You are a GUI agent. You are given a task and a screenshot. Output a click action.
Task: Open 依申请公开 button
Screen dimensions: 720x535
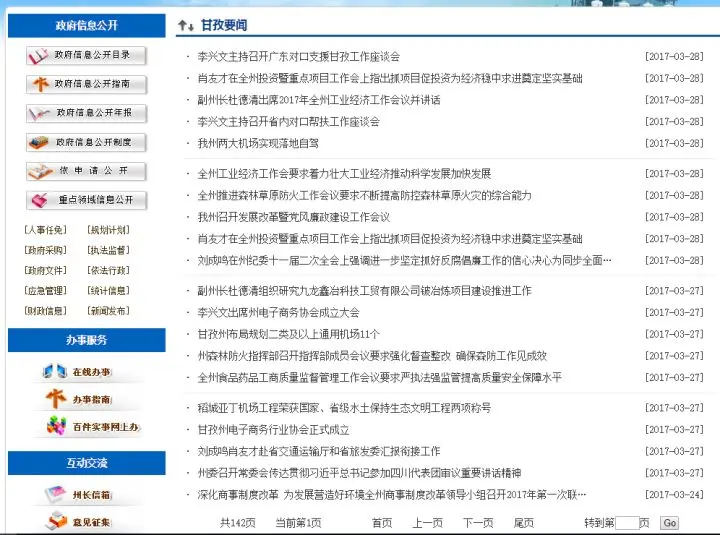(x=86, y=171)
